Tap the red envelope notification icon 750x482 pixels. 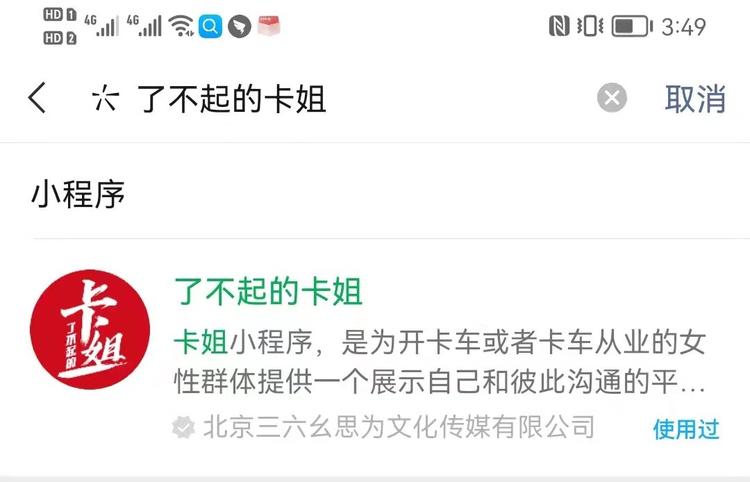point(268,25)
